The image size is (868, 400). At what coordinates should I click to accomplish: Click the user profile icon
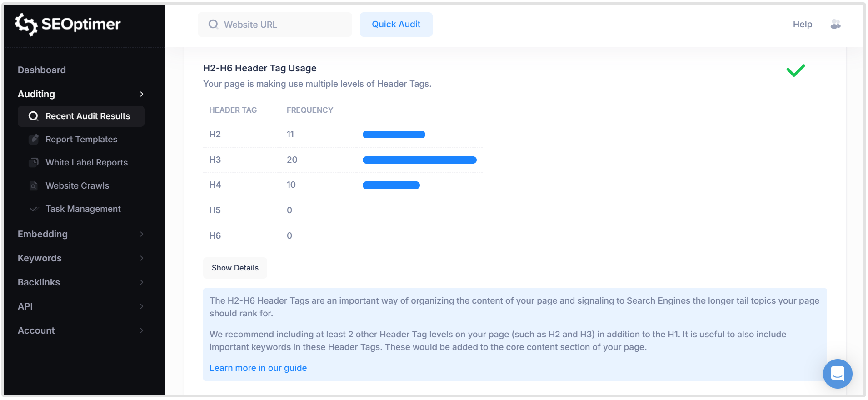[x=835, y=25]
